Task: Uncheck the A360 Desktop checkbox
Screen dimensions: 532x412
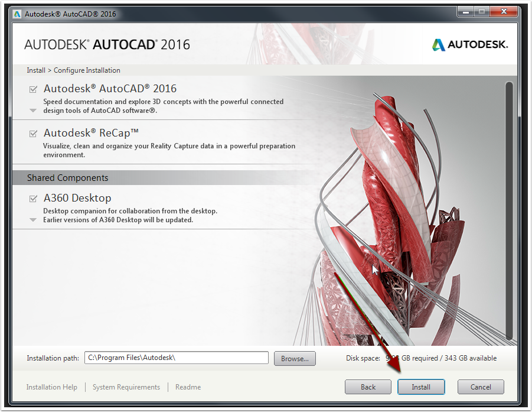Action: (33, 199)
